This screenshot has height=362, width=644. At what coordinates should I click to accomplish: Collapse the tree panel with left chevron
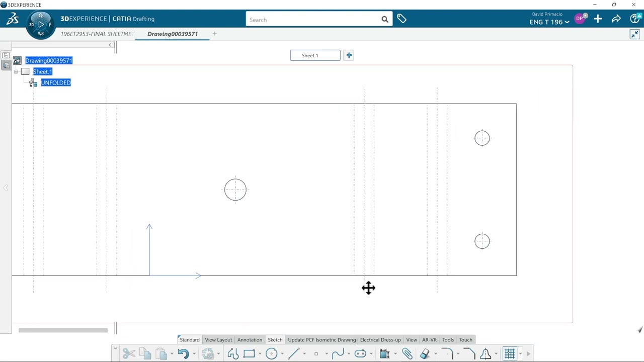click(110, 45)
